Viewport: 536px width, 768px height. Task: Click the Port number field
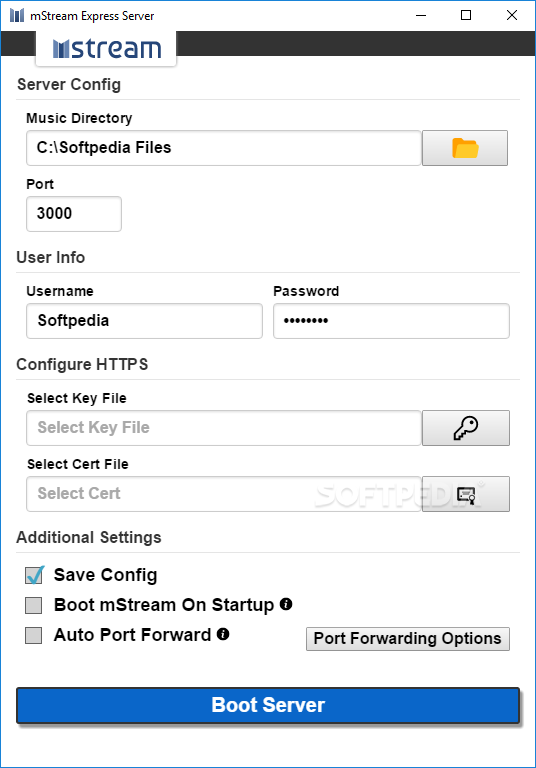point(74,214)
